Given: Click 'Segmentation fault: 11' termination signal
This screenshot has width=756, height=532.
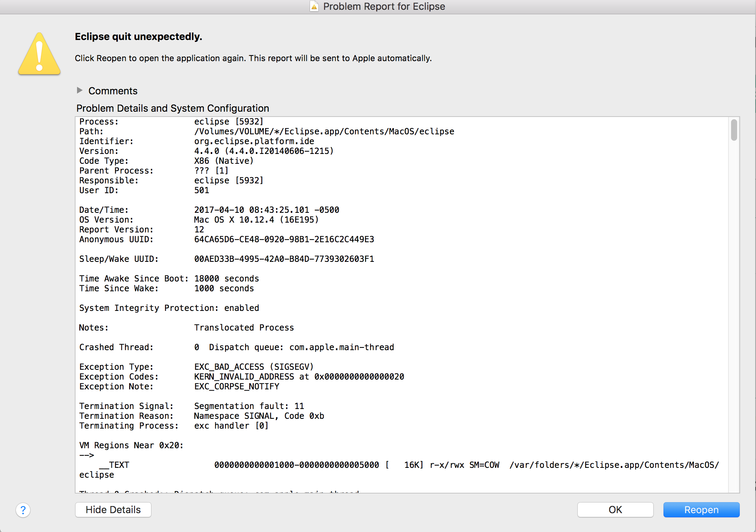Looking at the screenshot, I should [x=249, y=406].
